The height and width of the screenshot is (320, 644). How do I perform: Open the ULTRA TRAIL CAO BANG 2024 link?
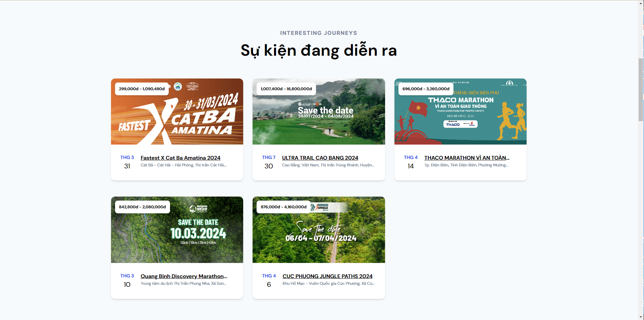pos(320,158)
